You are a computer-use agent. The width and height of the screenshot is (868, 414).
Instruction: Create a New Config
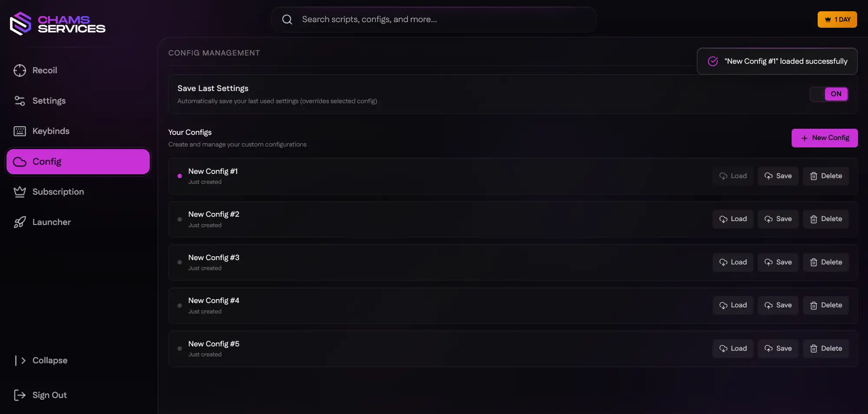tap(824, 138)
